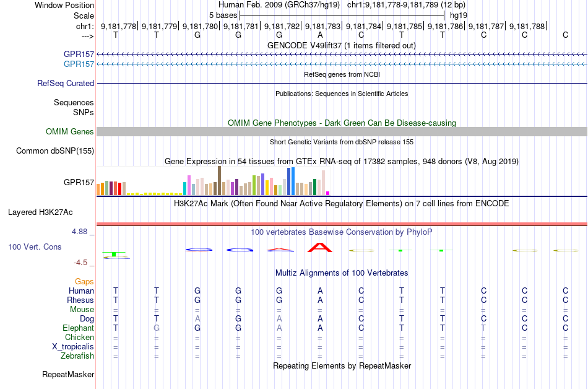
Task: Click RefSeq genes from NCBI title
Action: [342, 74]
